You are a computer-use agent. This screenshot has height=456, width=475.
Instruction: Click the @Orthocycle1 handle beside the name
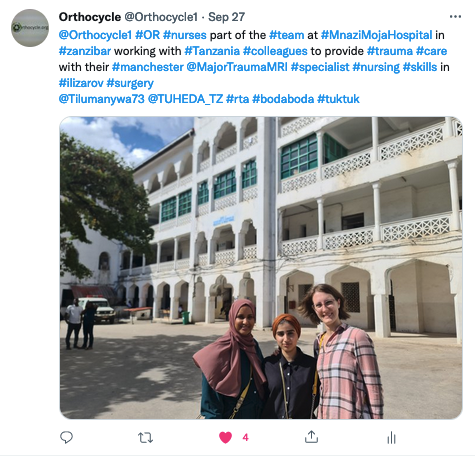[161, 17]
